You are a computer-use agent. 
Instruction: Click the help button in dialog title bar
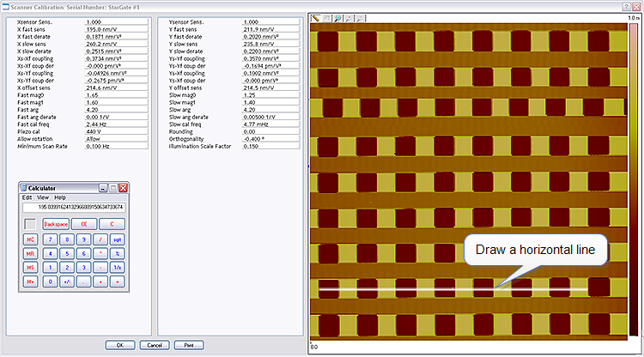coord(626,7)
